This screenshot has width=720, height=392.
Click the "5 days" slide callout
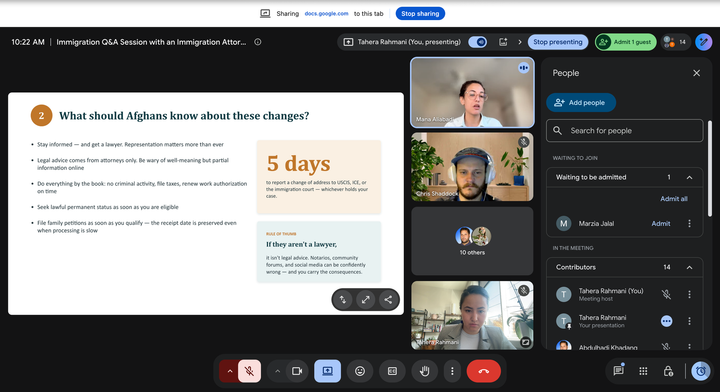click(x=319, y=177)
